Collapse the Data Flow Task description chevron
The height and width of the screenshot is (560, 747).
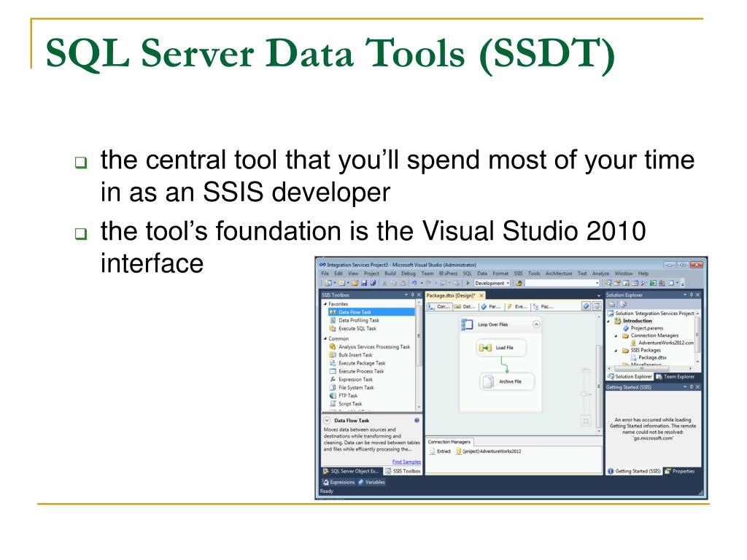pyautogui.click(x=327, y=421)
